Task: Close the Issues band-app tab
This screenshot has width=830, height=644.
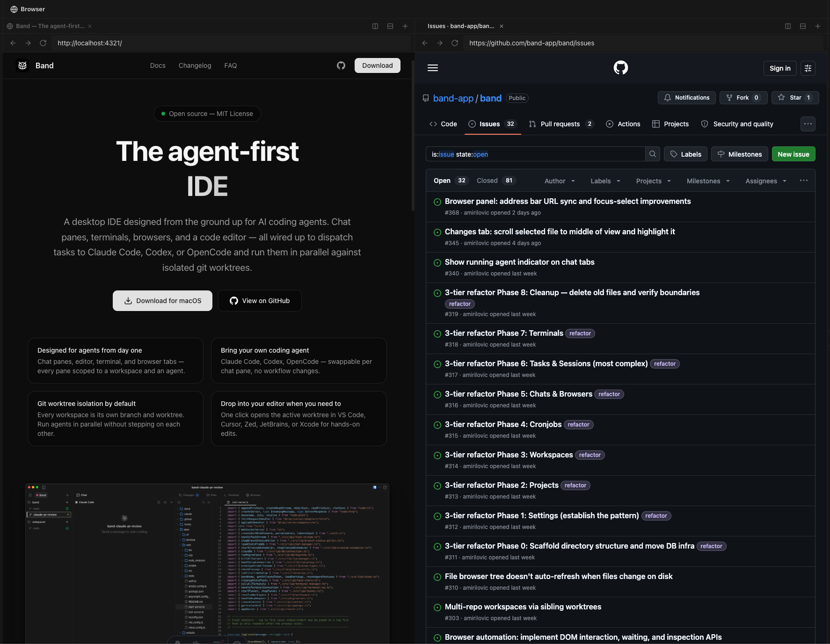Action: click(502, 26)
